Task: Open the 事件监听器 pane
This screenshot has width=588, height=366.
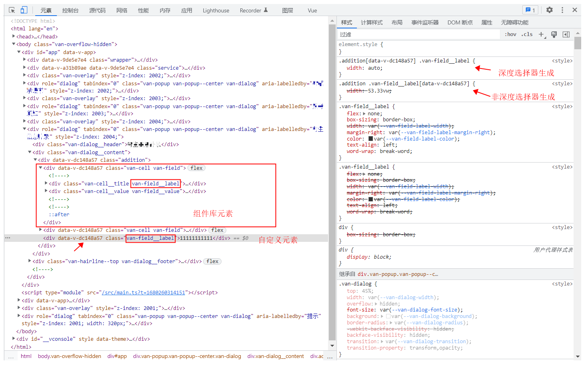Action: point(425,22)
